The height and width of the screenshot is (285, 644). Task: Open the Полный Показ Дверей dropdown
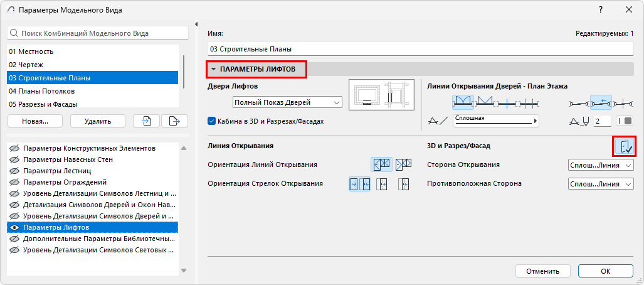(287, 102)
